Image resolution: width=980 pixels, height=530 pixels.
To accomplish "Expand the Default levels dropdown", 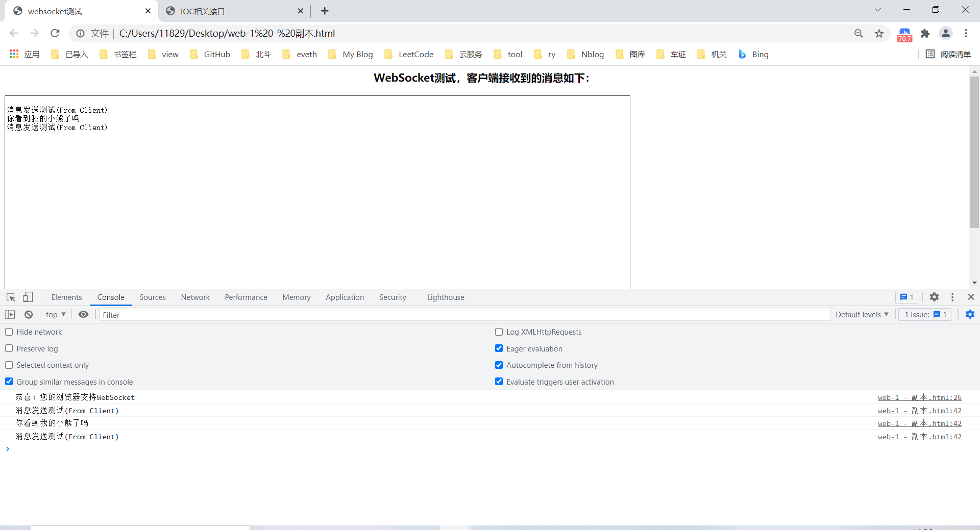I will coord(862,315).
